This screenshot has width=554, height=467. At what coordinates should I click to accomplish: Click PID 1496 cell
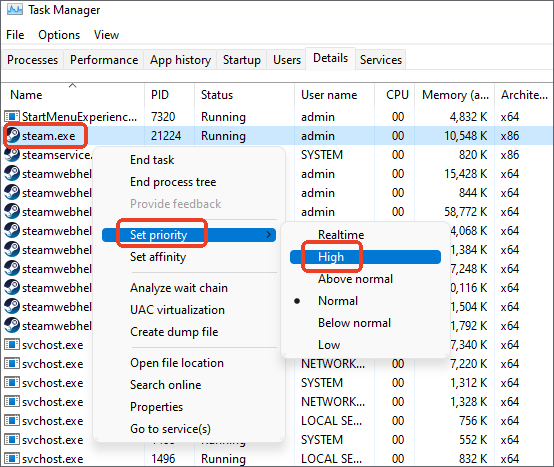pos(163,459)
